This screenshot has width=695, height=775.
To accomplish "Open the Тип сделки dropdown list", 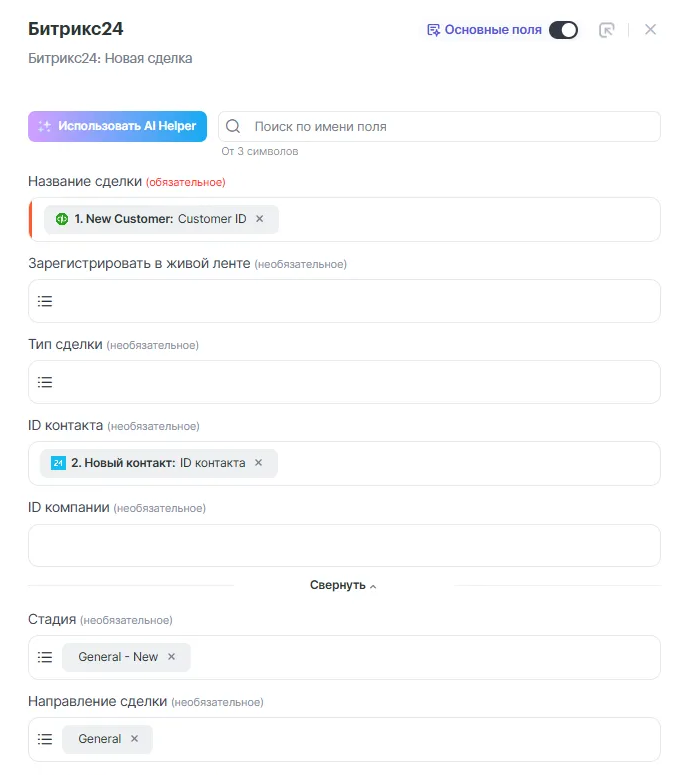I will 45,382.
